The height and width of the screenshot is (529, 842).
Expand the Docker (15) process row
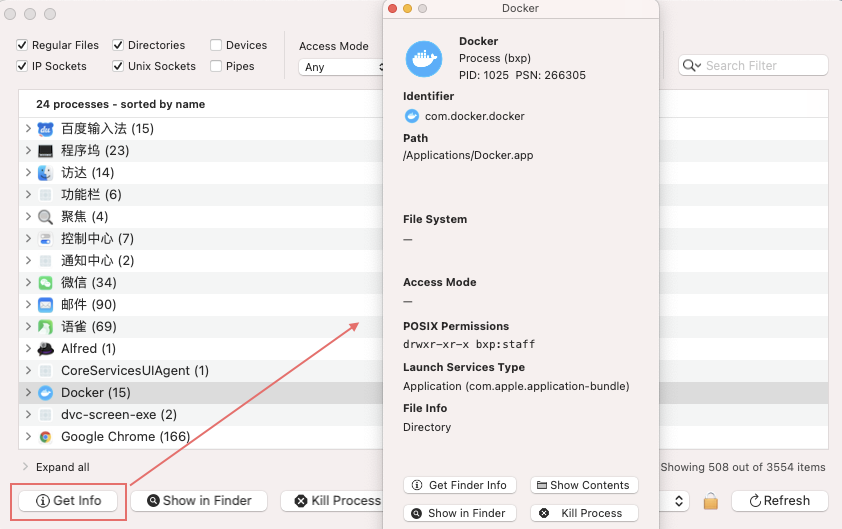coord(28,393)
